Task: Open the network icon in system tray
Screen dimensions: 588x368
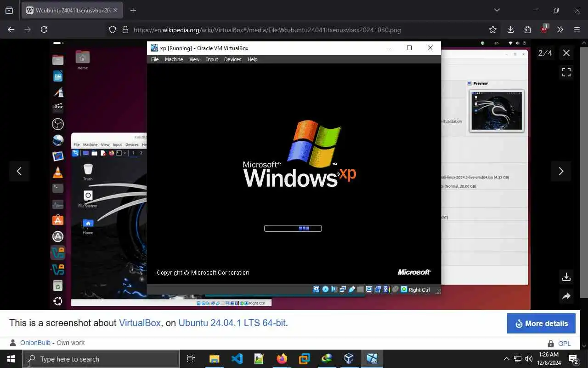Action: point(518,359)
